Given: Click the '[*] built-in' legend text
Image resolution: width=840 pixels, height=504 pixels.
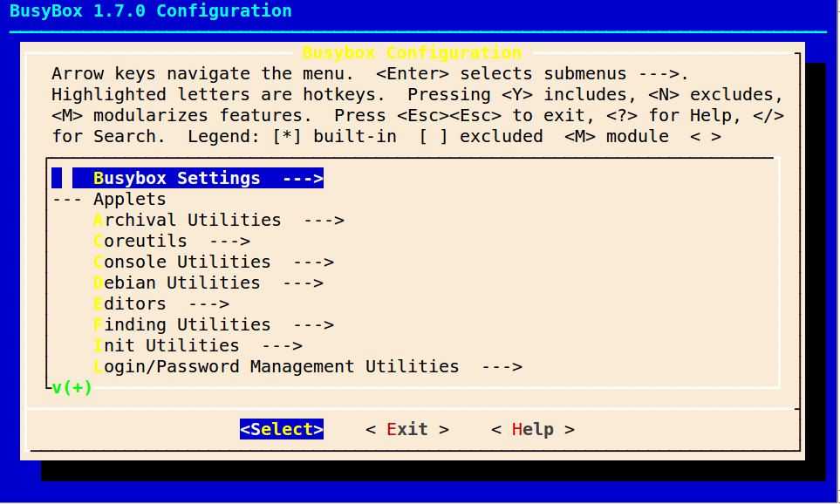Looking at the screenshot, I should point(334,137).
